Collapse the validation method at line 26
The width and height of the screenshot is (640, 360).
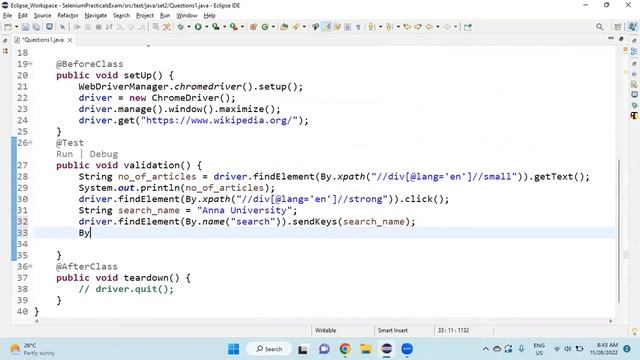[31, 143]
